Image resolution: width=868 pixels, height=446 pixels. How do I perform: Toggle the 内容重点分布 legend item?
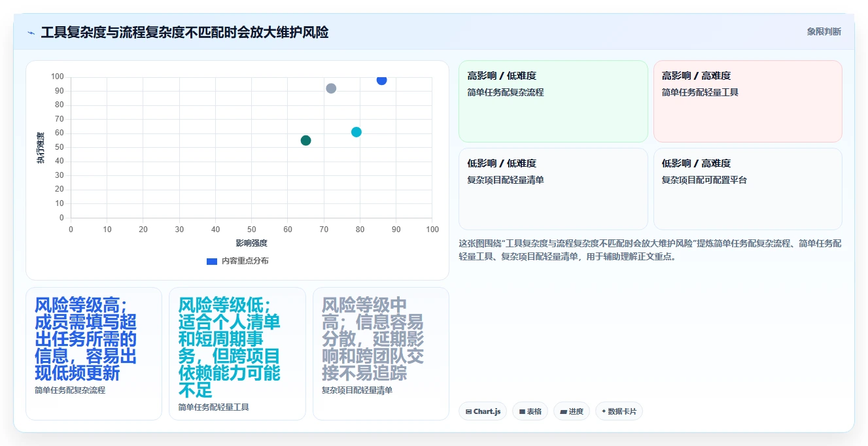[237, 261]
